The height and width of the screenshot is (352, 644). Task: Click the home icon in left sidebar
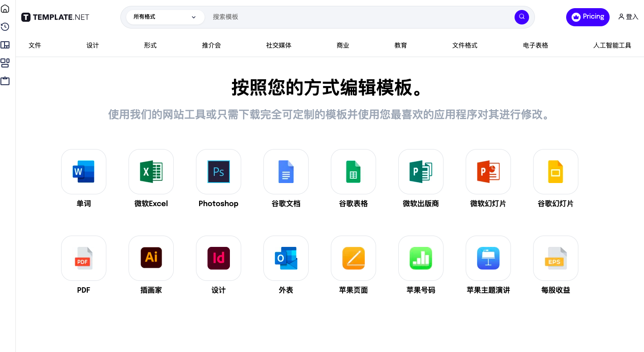click(5, 9)
